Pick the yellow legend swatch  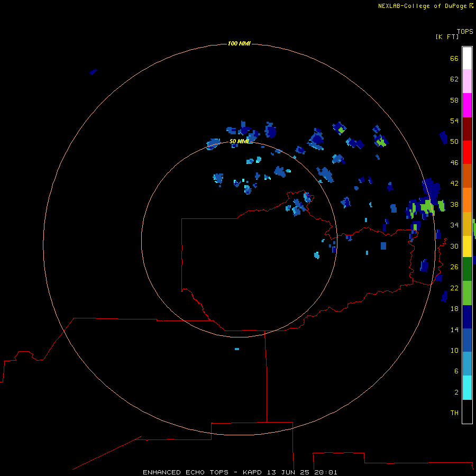[x=467, y=246]
